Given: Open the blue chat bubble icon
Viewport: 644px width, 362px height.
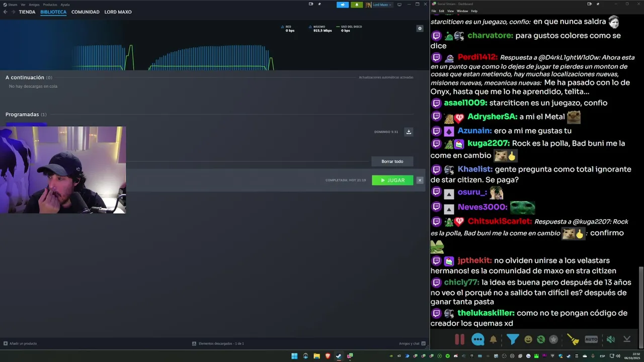Looking at the screenshot, I should (x=478, y=339).
